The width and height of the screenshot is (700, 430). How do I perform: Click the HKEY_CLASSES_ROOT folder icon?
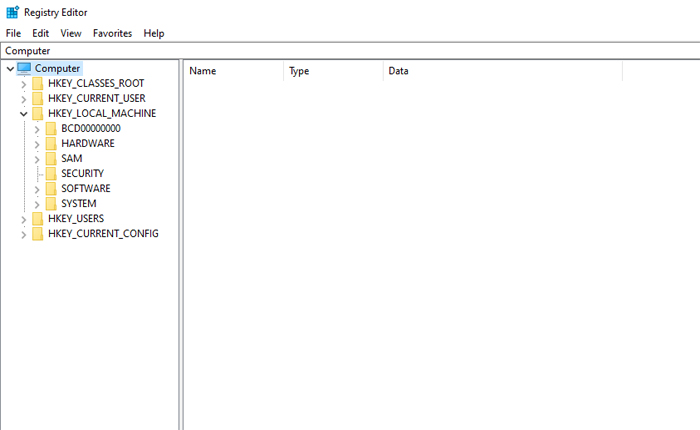click(x=38, y=84)
